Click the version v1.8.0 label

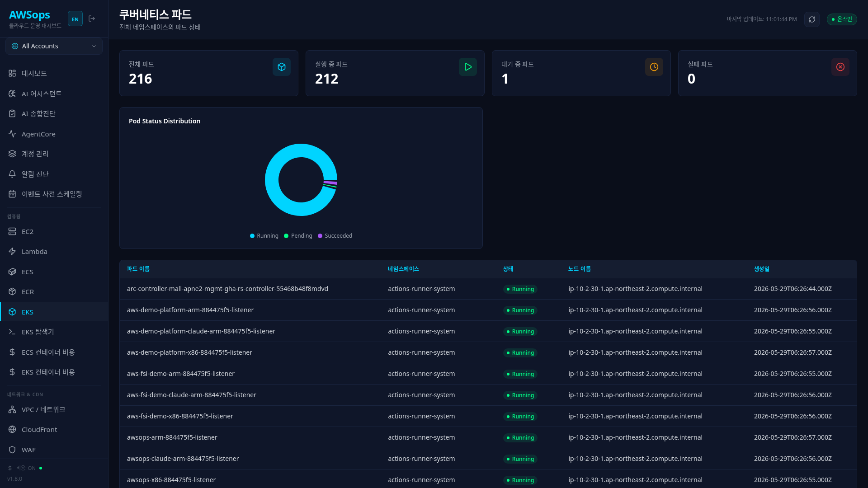coord(14,479)
